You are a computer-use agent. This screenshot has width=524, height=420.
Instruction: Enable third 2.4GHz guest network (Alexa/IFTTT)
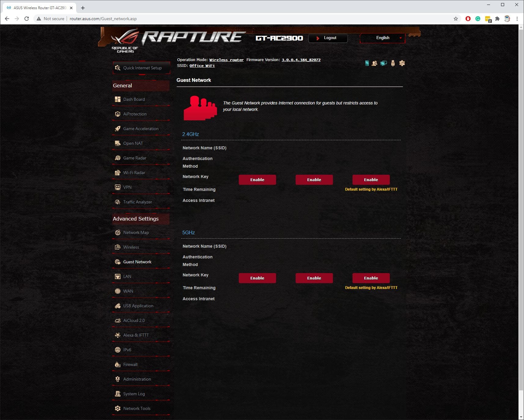(371, 180)
